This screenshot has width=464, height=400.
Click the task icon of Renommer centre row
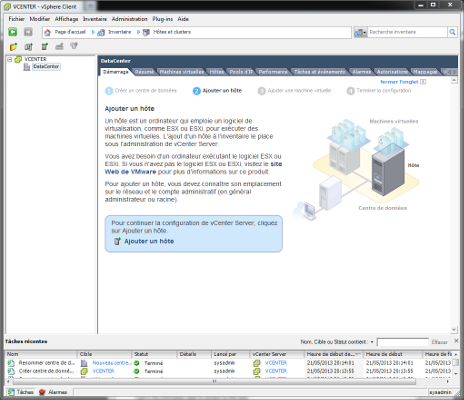coord(11,363)
